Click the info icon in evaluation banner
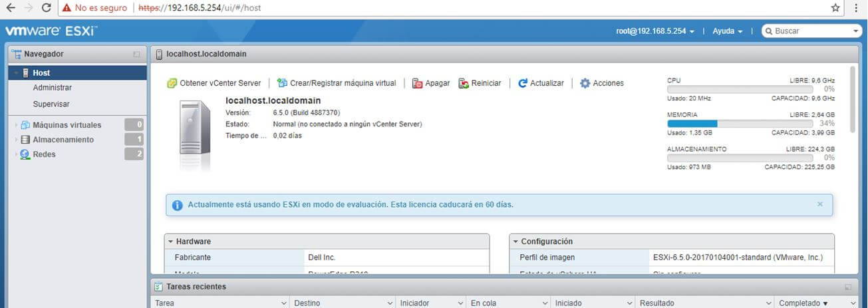This screenshot has width=868, height=308. pyautogui.click(x=177, y=205)
